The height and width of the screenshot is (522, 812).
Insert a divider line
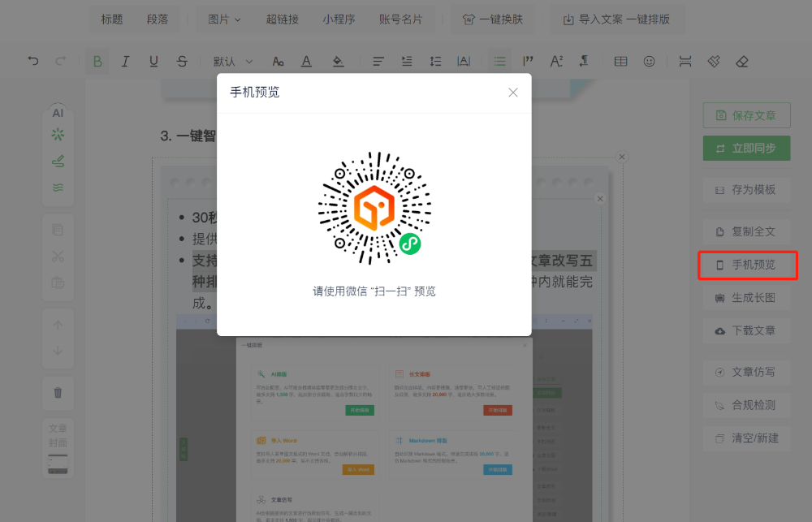pyautogui.click(x=685, y=62)
